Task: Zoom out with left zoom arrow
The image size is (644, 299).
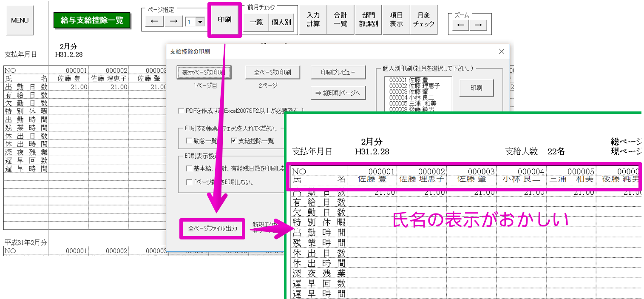Action: tap(460, 26)
